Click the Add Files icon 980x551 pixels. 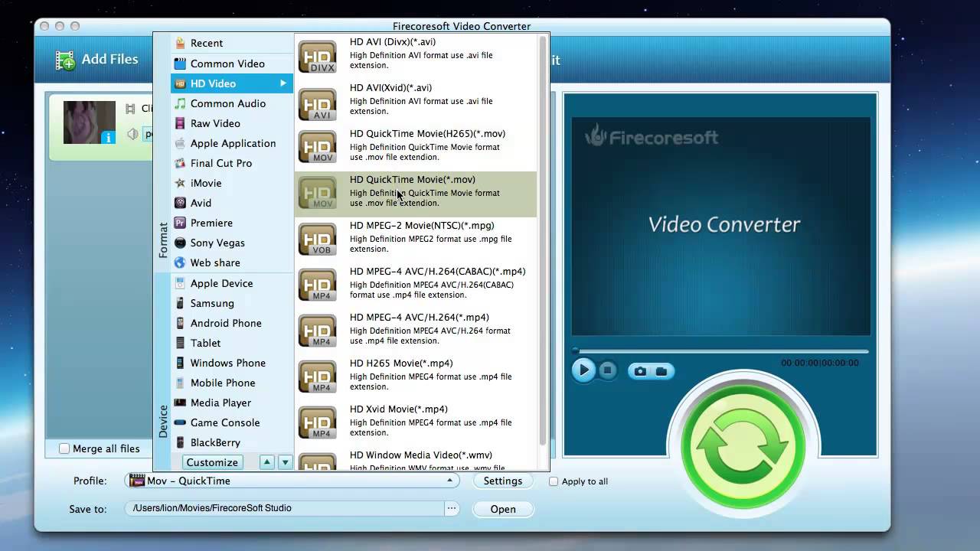tap(65, 60)
